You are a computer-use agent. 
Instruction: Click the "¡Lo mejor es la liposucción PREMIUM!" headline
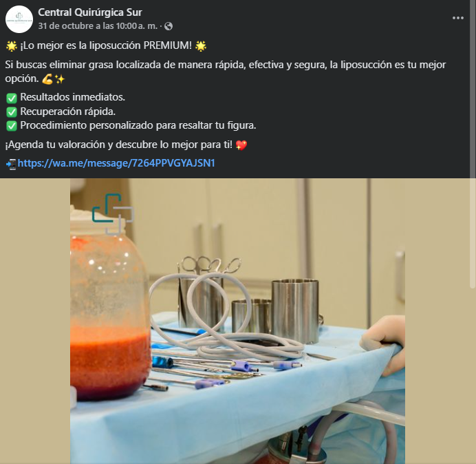point(107,46)
